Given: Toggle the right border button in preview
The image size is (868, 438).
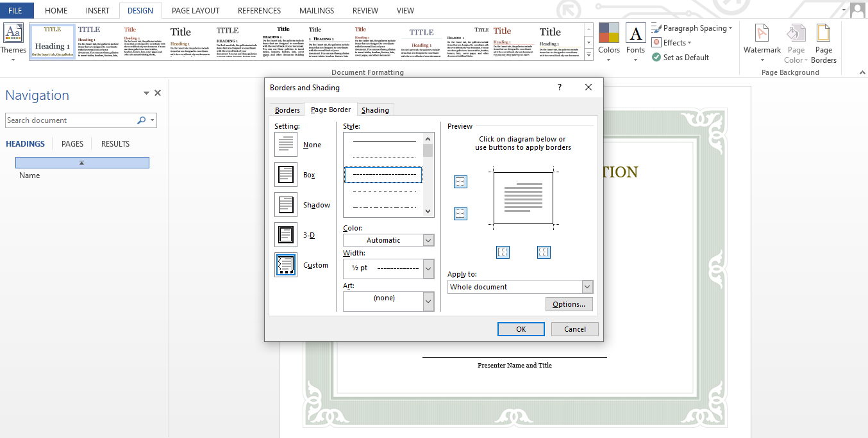Looking at the screenshot, I should [x=544, y=252].
